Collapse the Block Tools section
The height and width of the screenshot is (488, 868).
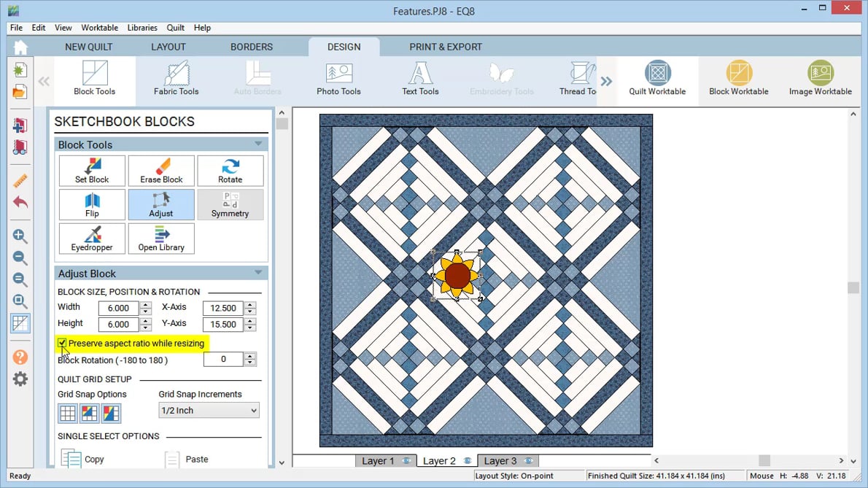(258, 144)
